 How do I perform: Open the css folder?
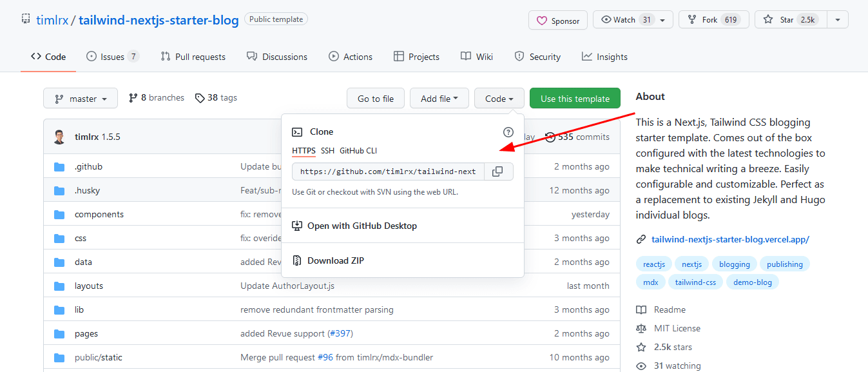pyautogui.click(x=81, y=238)
